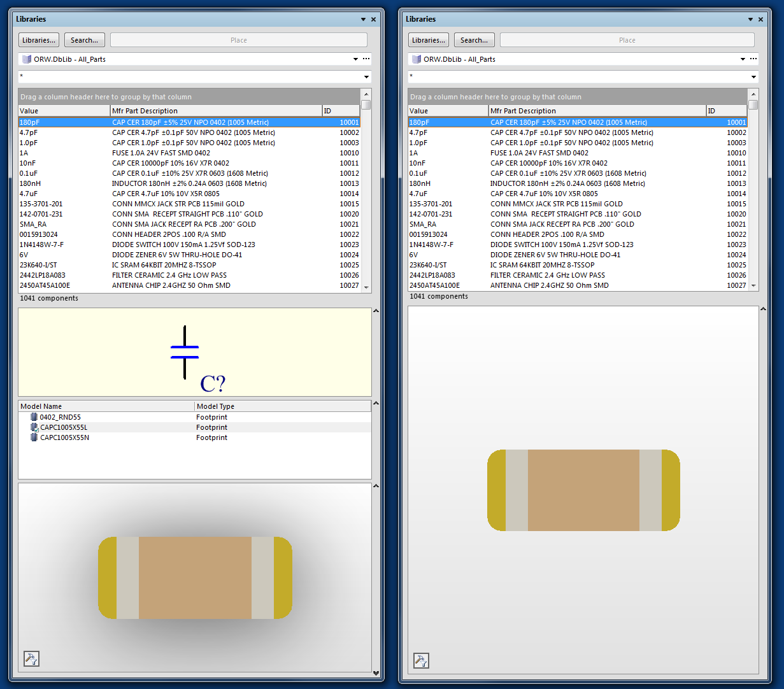Viewport: 784px width, 689px height.
Task: Open the Libraries... management dialog
Action: [38, 39]
